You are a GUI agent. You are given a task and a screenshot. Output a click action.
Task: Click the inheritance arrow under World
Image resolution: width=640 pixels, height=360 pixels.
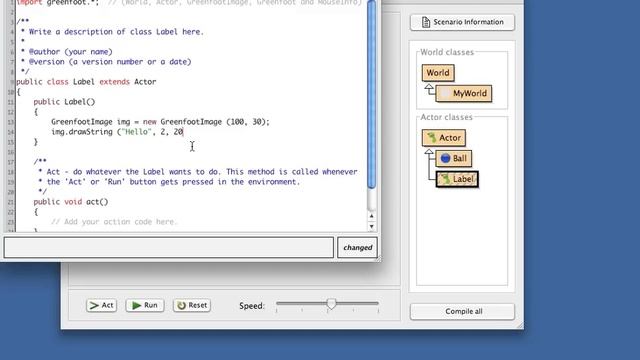pyautogui.click(x=429, y=89)
